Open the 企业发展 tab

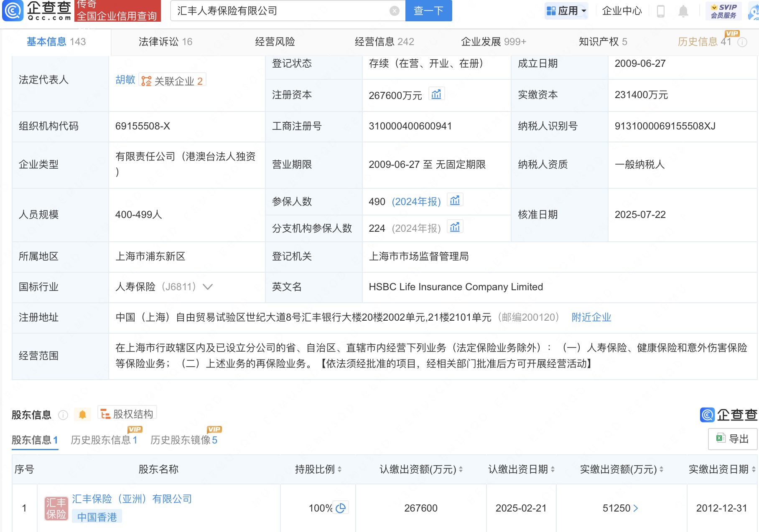493,42
